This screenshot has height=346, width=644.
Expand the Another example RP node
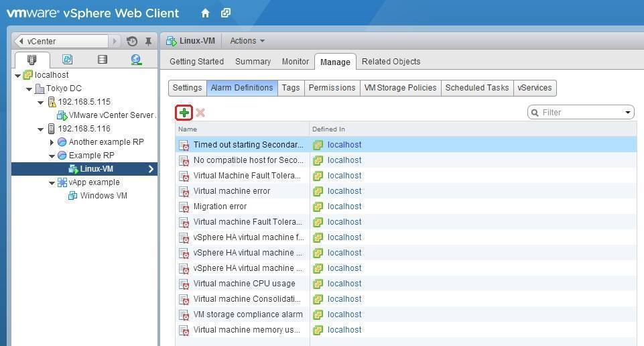(x=52, y=143)
